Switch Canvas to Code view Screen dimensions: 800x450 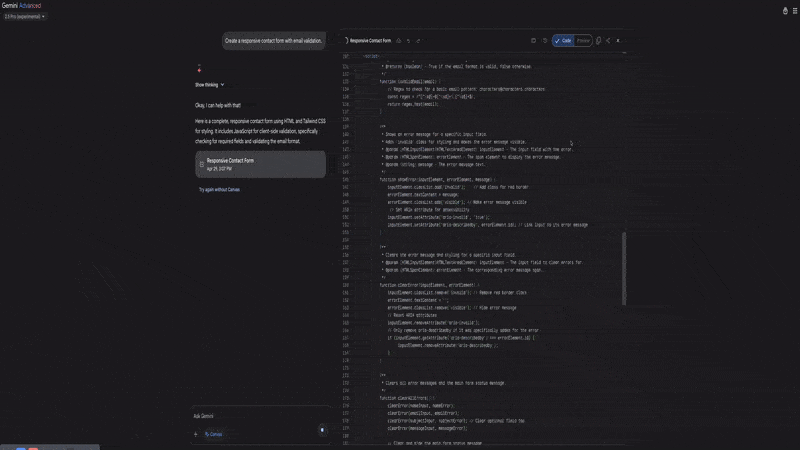point(563,40)
